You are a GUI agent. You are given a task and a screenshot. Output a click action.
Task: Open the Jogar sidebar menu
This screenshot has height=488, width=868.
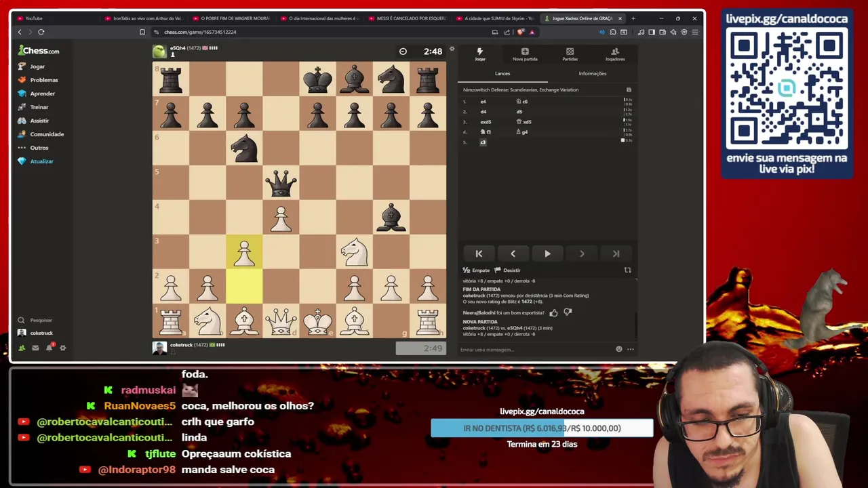click(x=32, y=66)
